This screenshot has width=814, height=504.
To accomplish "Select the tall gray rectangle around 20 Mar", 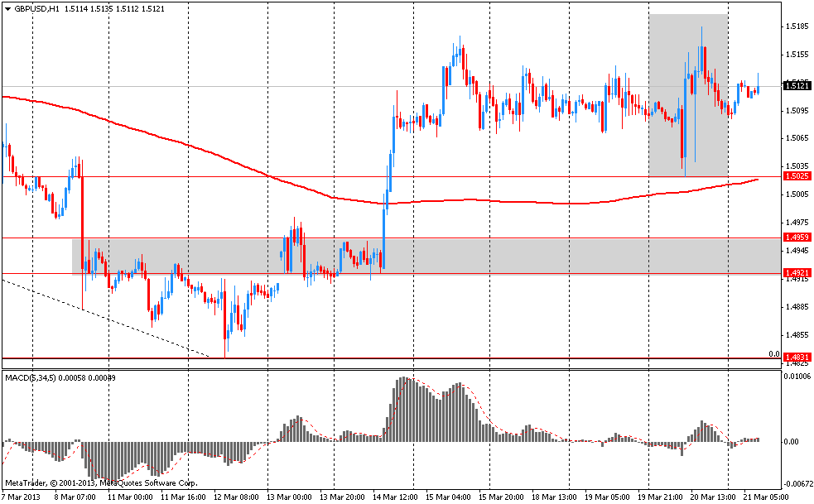I will (688, 95).
